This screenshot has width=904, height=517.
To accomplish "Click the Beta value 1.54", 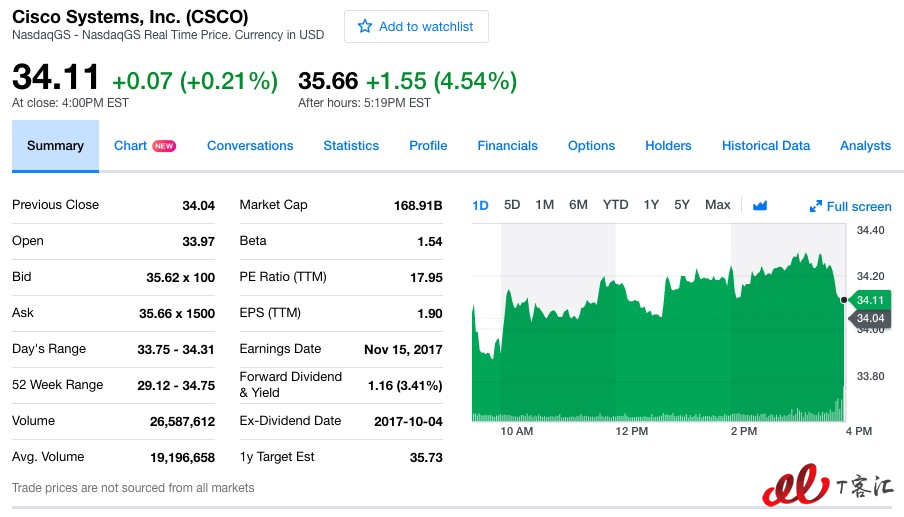I will coord(430,241).
